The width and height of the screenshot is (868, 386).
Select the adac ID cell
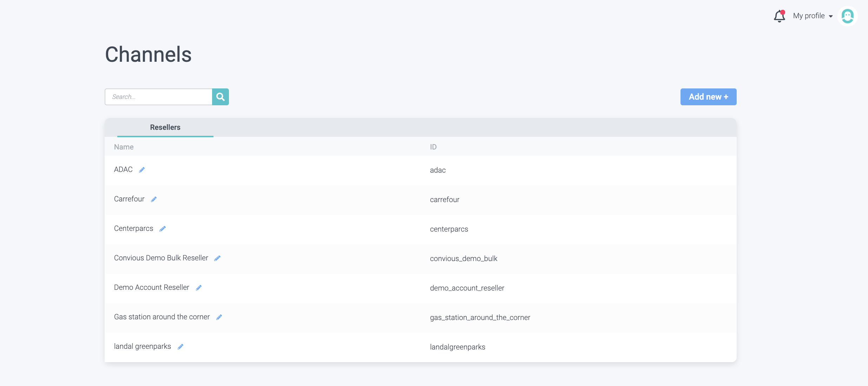(x=438, y=170)
